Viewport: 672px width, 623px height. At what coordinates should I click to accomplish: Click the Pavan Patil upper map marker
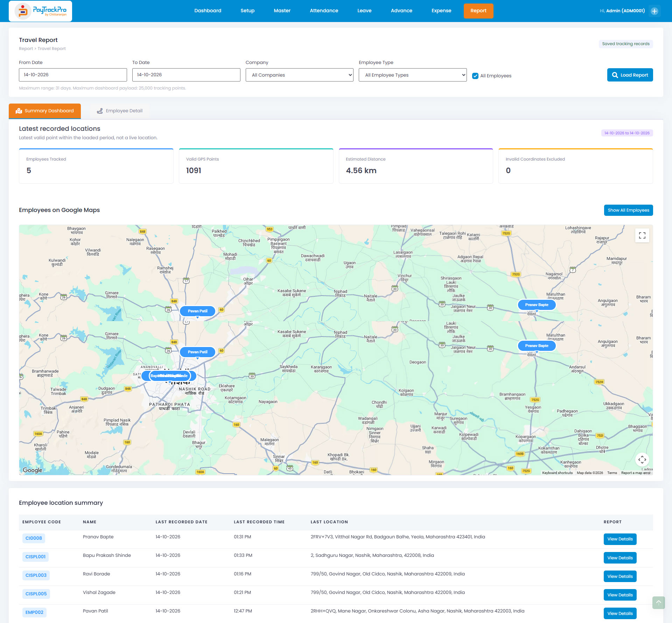(197, 311)
